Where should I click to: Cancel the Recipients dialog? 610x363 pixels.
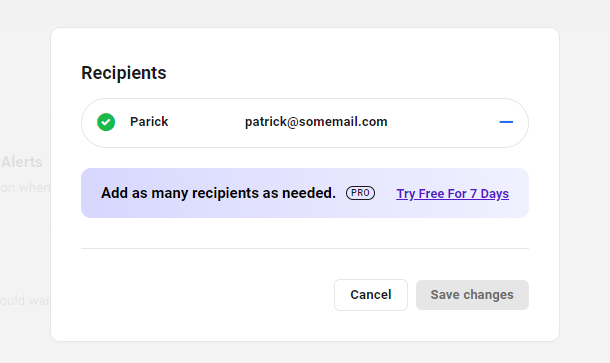[x=371, y=295]
